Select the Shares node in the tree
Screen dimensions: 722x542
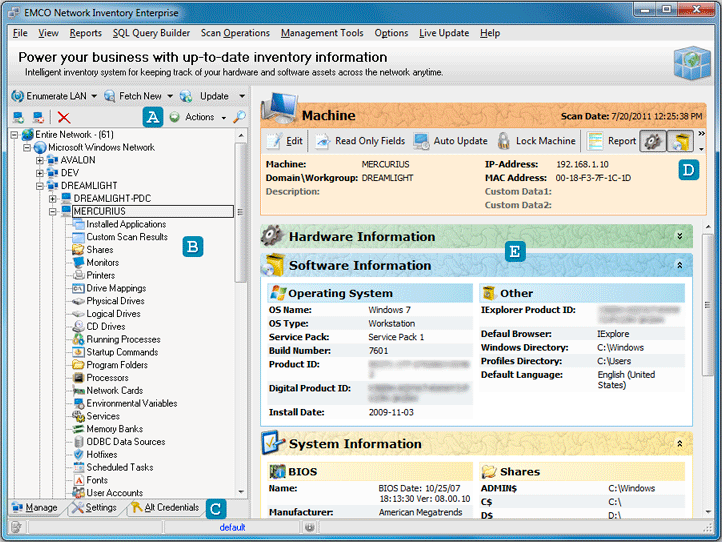[x=99, y=250]
